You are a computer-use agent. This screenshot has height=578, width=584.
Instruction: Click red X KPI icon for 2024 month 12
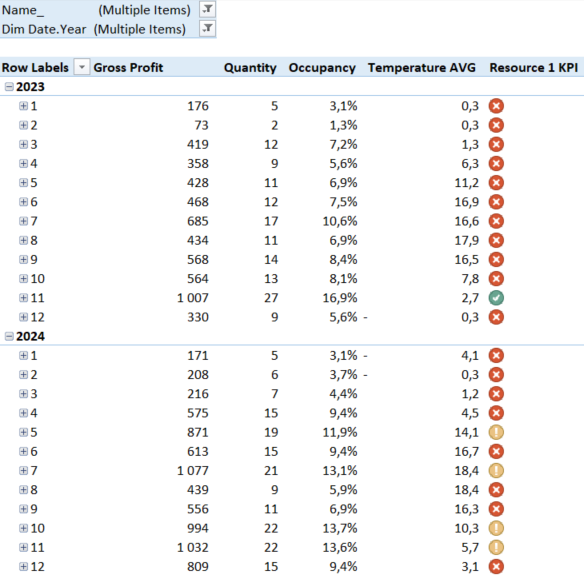coord(496,566)
